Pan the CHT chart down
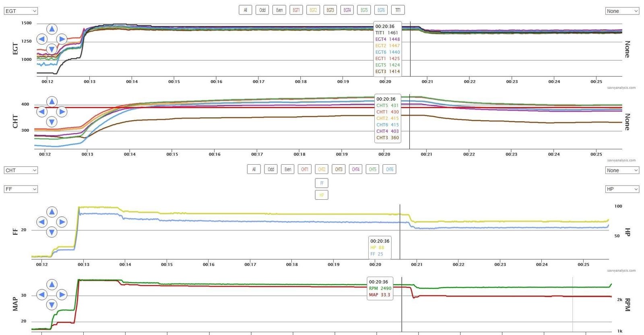The image size is (644, 335). click(52, 122)
